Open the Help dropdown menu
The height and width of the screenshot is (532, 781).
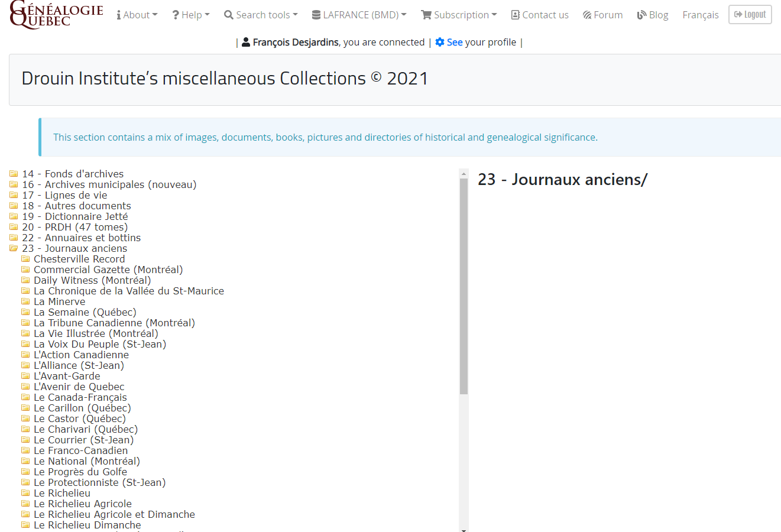tap(191, 15)
